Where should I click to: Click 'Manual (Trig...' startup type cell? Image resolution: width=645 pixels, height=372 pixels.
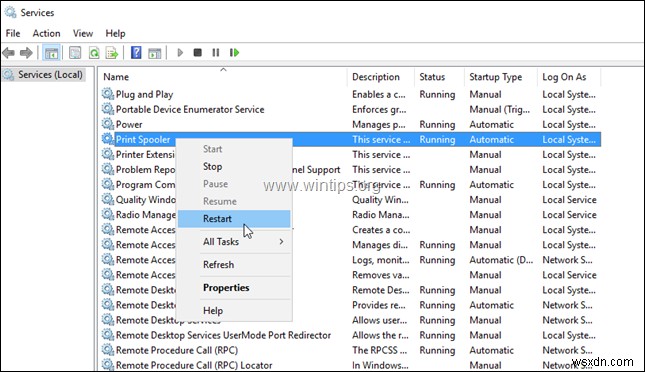point(499,109)
